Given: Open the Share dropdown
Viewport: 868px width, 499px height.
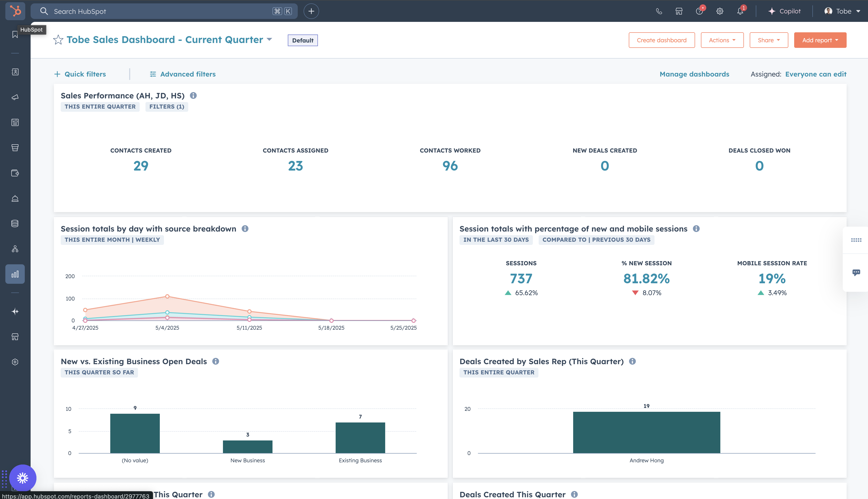Looking at the screenshot, I should click(x=769, y=40).
